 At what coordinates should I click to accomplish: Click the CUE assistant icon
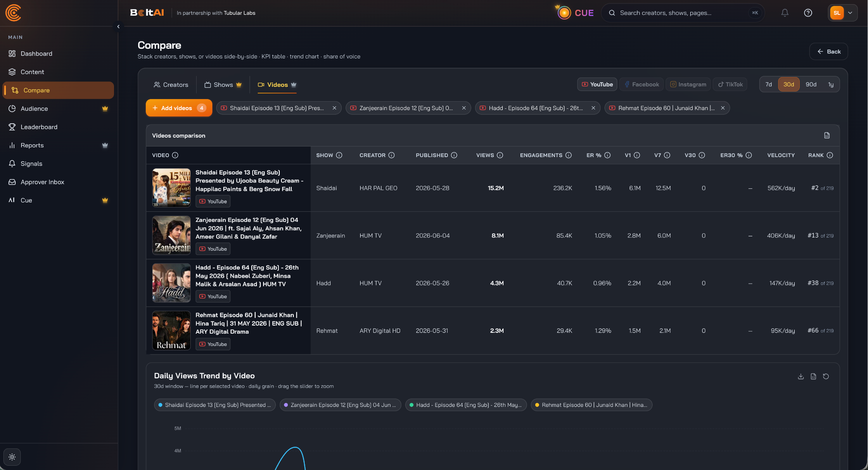click(x=564, y=13)
